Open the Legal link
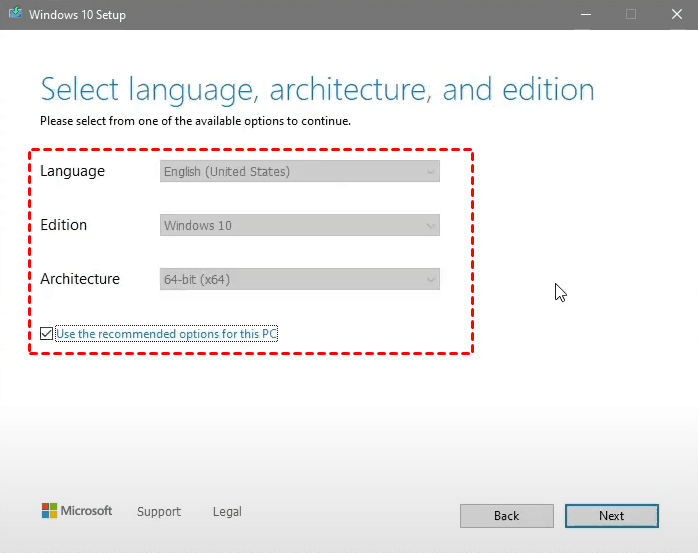Viewport: 698px width, 553px height. 227,512
